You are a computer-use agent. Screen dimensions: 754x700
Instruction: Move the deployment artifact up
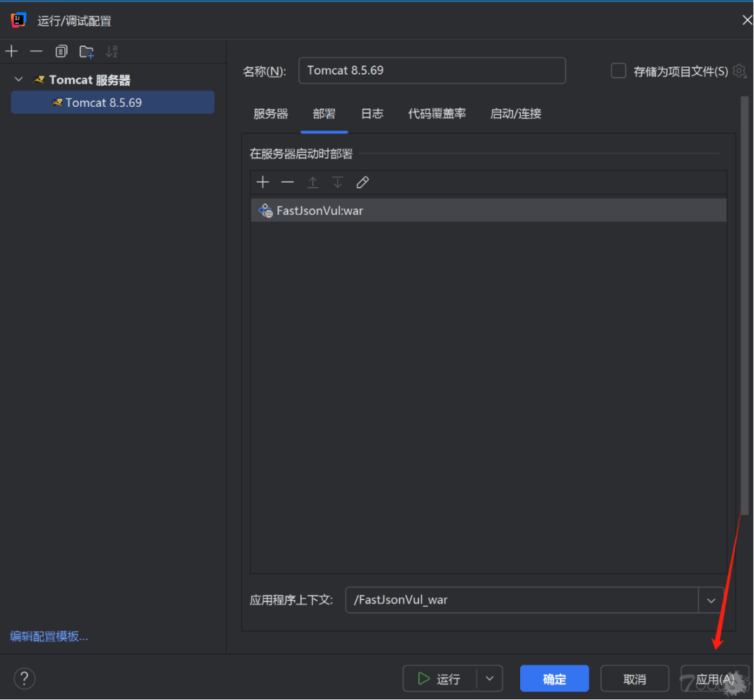tap(313, 182)
